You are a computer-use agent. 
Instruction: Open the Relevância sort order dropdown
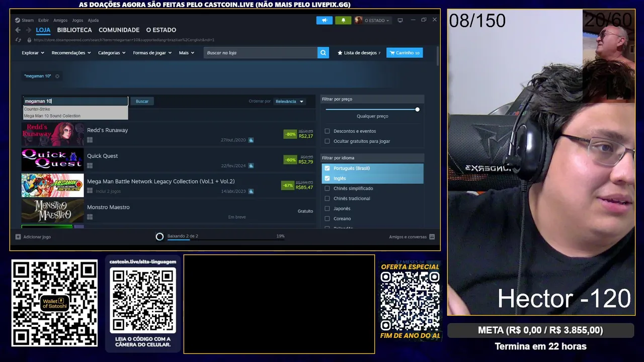pos(289,102)
